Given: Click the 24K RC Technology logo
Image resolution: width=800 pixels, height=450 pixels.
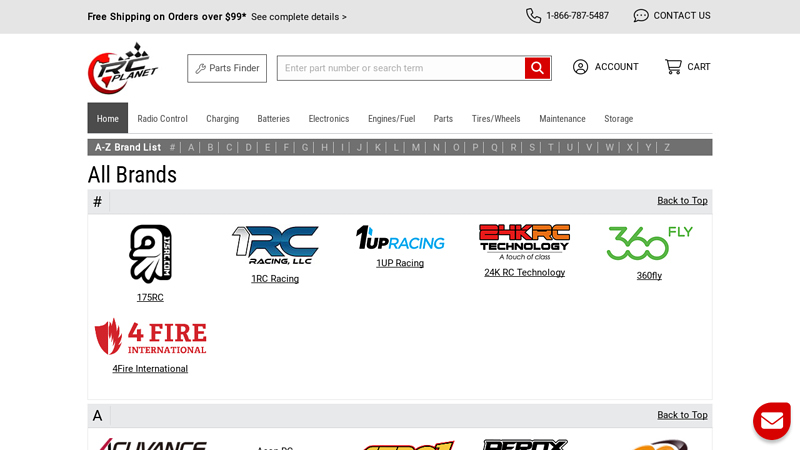Looking at the screenshot, I should coord(524,242).
